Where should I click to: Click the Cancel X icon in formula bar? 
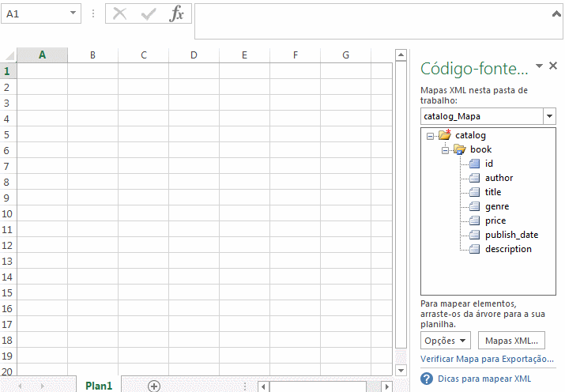click(x=120, y=14)
